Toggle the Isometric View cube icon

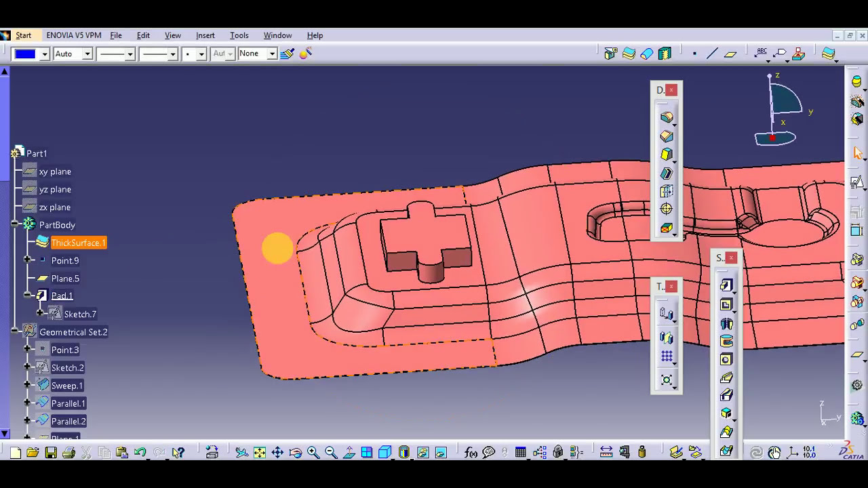click(385, 453)
